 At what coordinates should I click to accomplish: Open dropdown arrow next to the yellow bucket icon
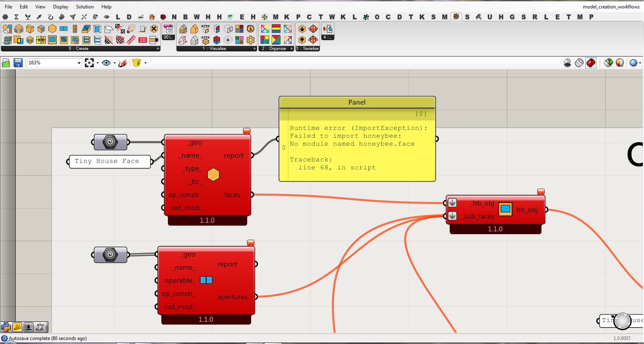(145, 63)
